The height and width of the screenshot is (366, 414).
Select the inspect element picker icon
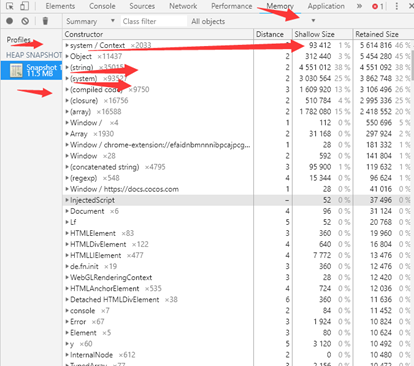pyautogui.click(x=10, y=6)
